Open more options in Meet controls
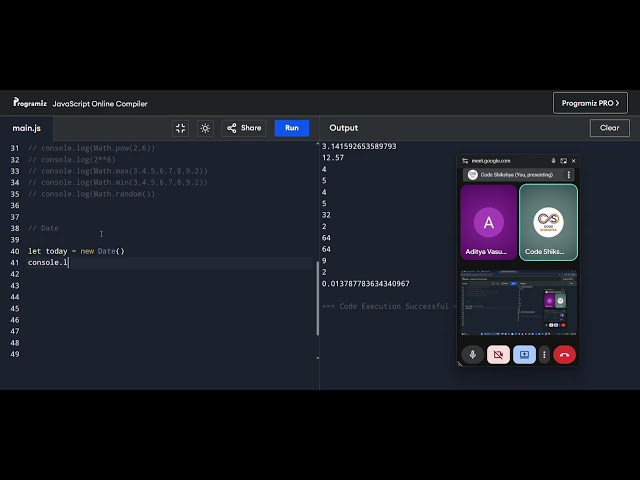Screen dimensions: 640x480 point(544,355)
